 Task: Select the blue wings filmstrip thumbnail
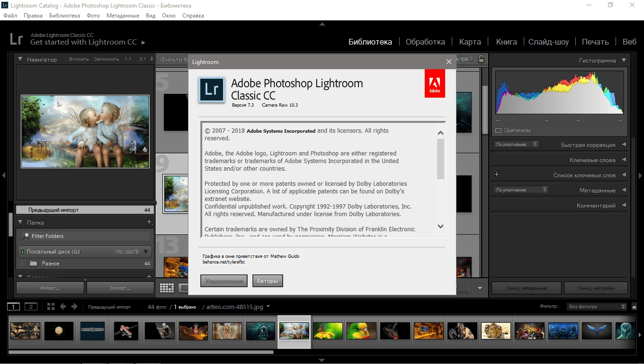coord(596,331)
